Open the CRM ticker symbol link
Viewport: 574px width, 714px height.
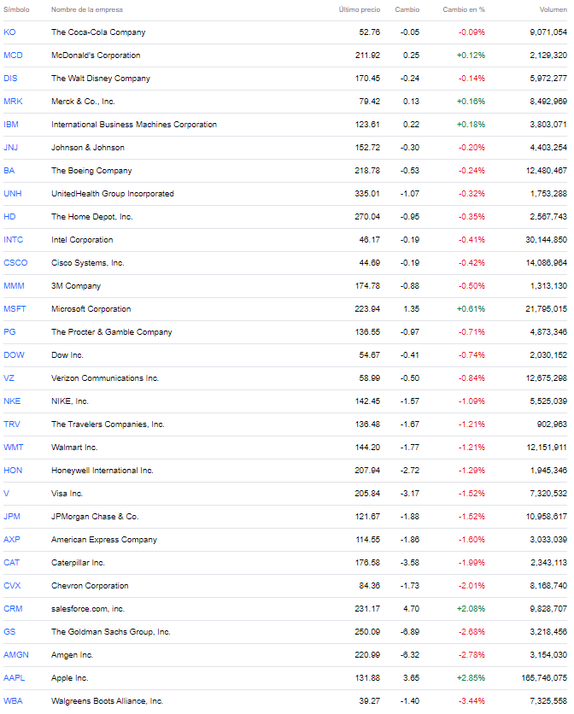[13, 609]
